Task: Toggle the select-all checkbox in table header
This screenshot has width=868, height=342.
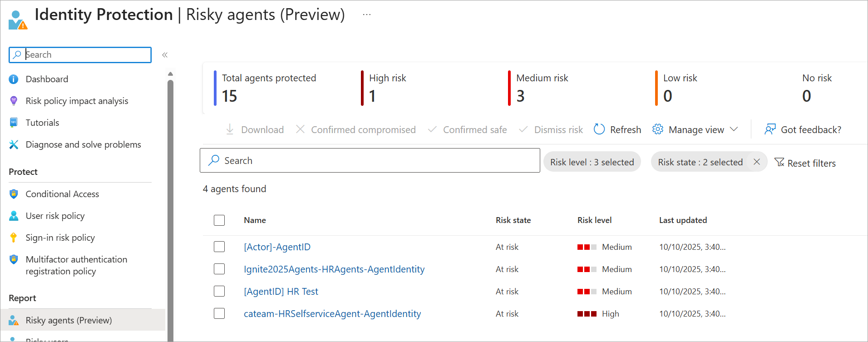Action: click(x=219, y=220)
